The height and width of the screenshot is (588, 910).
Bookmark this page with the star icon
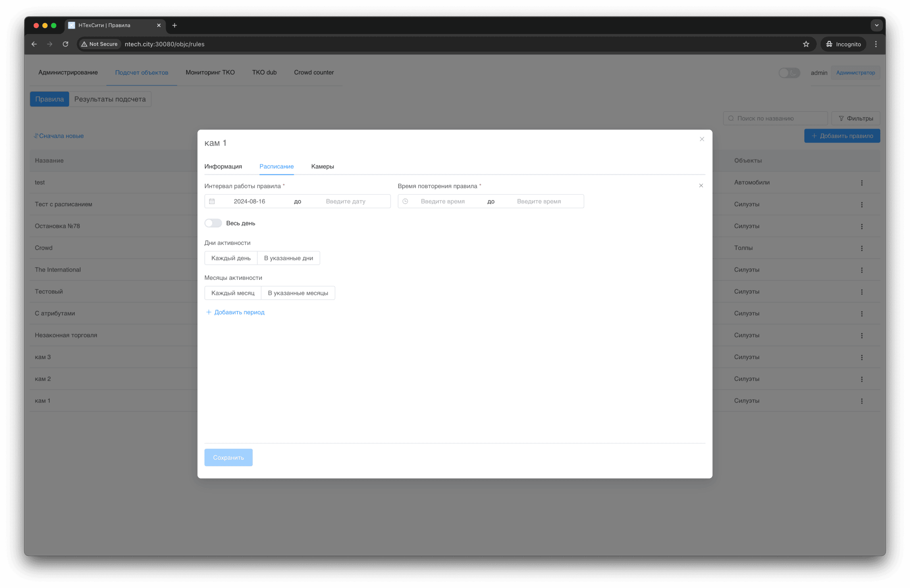pyautogui.click(x=806, y=44)
